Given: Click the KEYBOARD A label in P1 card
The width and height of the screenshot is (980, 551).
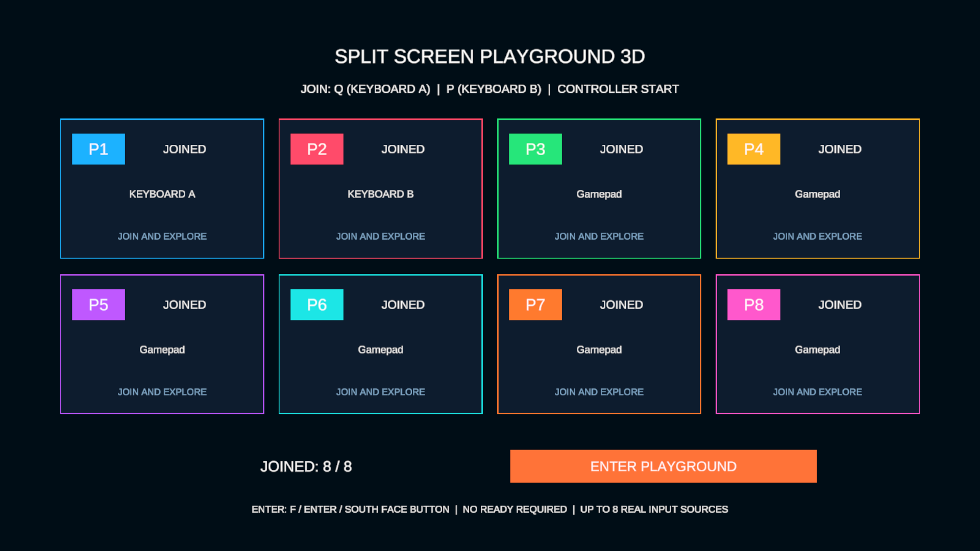Looking at the screenshot, I should click(x=162, y=194).
